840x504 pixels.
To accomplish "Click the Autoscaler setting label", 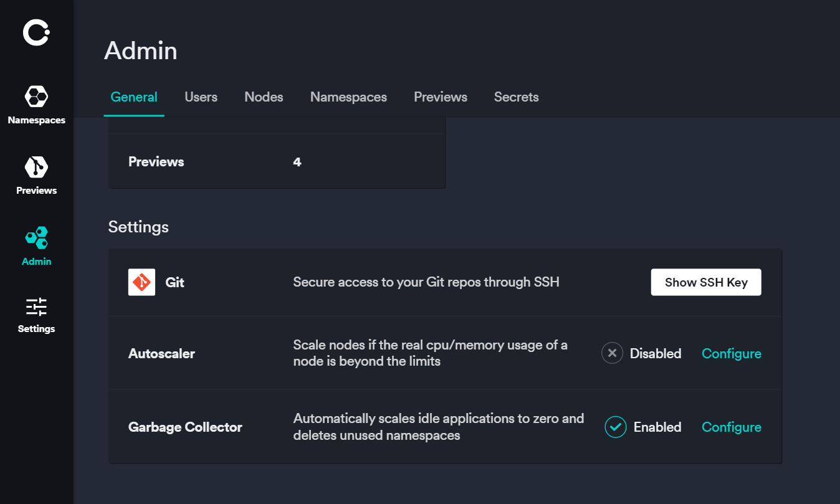I will pyautogui.click(x=161, y=353).
